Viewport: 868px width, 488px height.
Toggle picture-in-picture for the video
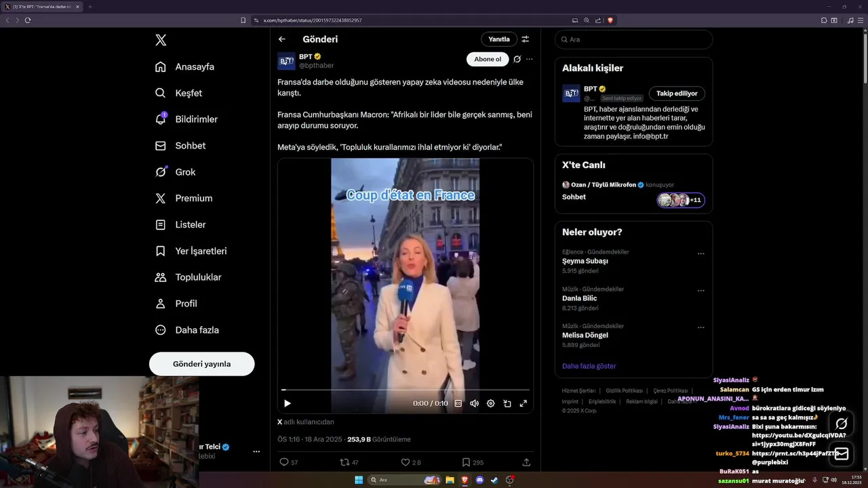[x=507, y=403]
